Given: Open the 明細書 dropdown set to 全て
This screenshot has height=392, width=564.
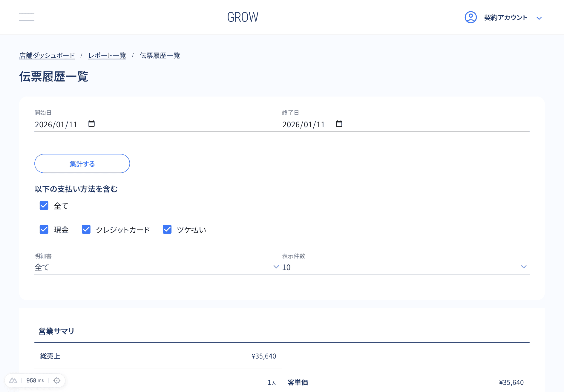Looking at the screenshot, I should [155, 267].
